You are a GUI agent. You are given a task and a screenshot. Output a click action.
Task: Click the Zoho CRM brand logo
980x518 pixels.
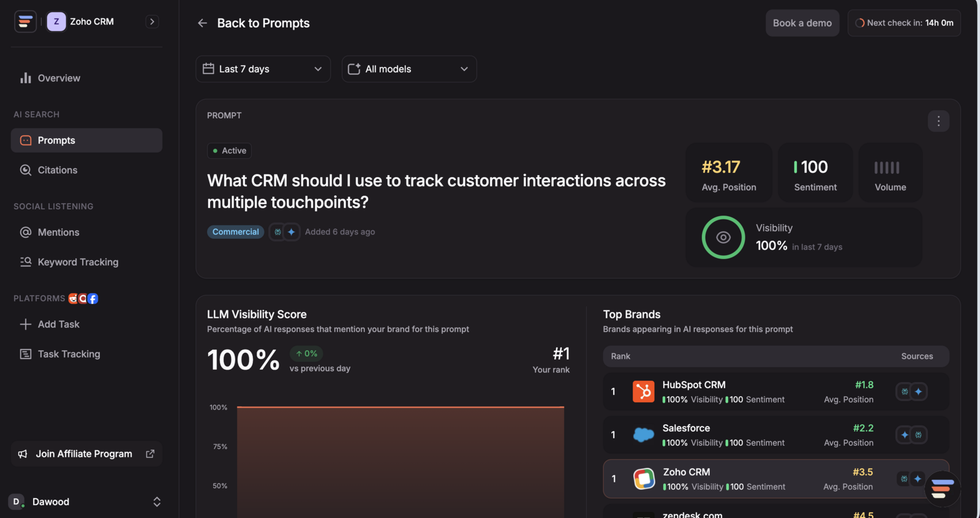[644, 479]
